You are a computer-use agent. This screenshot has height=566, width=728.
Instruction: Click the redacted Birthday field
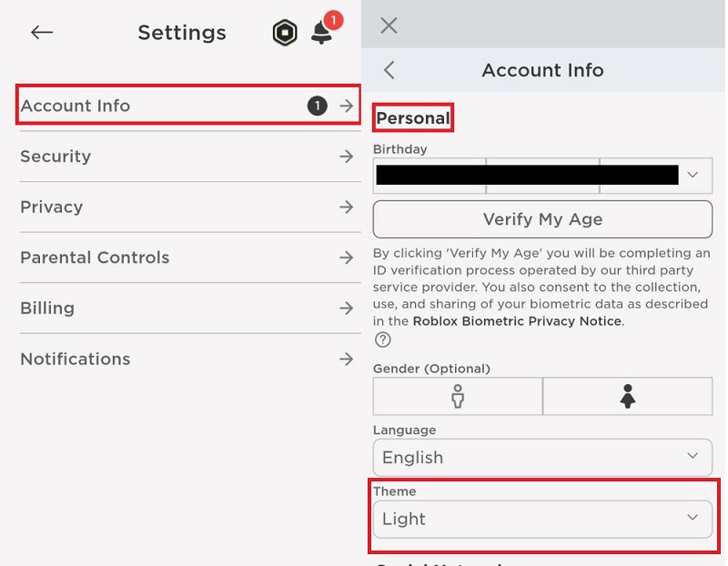(482, 175)
